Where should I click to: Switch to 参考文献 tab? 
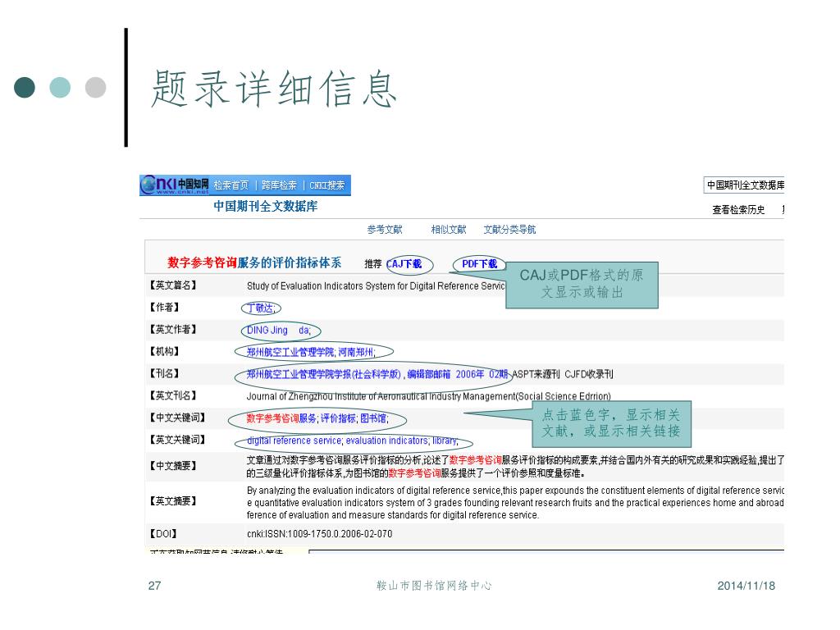[384, 230]
